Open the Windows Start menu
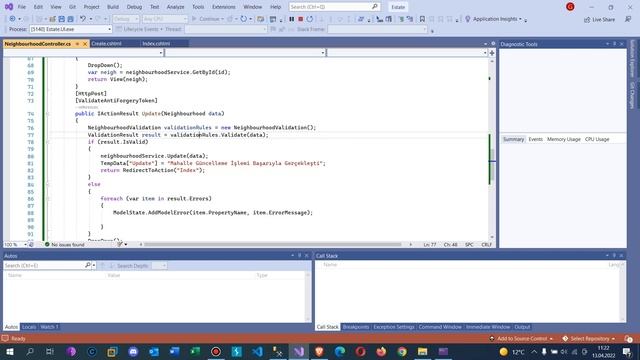This screenshot has height=360, width=640. (9, 351)
